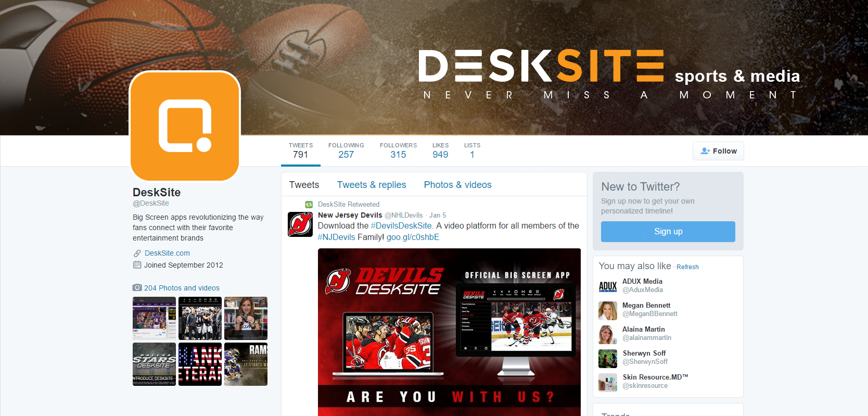Click the Sign up button

tap(668, 232)
